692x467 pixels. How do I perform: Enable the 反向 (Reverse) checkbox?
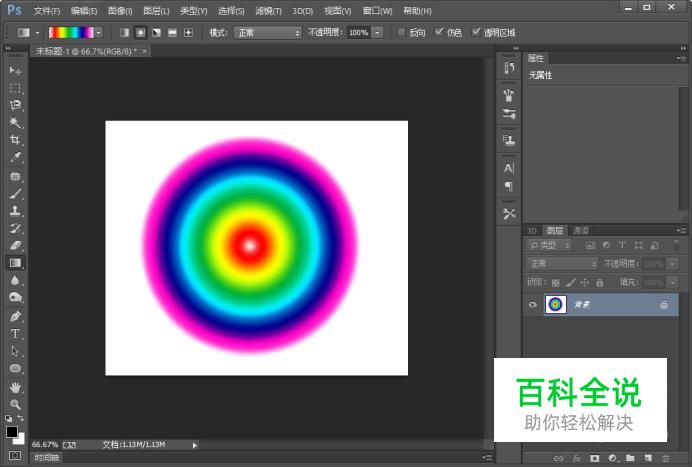402,33
